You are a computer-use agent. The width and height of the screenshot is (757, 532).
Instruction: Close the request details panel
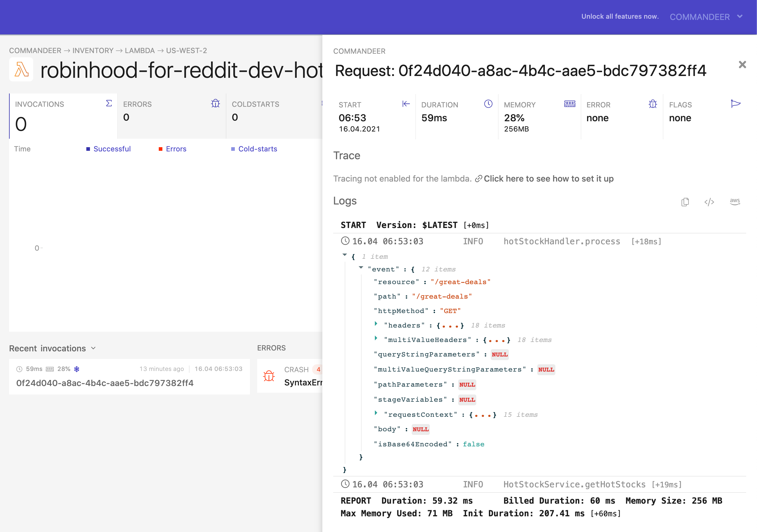click(x=742, y=65)
